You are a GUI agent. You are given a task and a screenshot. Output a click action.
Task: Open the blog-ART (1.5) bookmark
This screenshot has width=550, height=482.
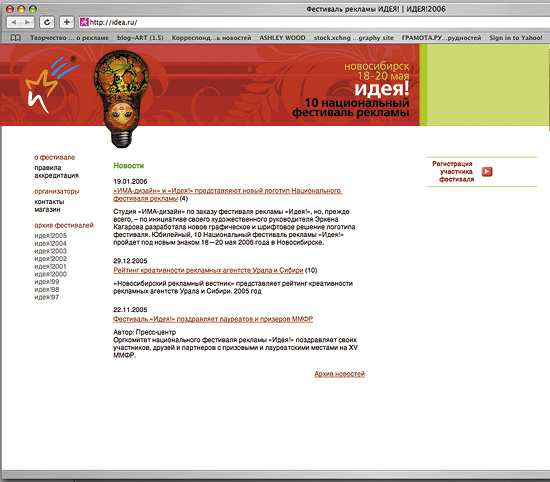[140, 38]
